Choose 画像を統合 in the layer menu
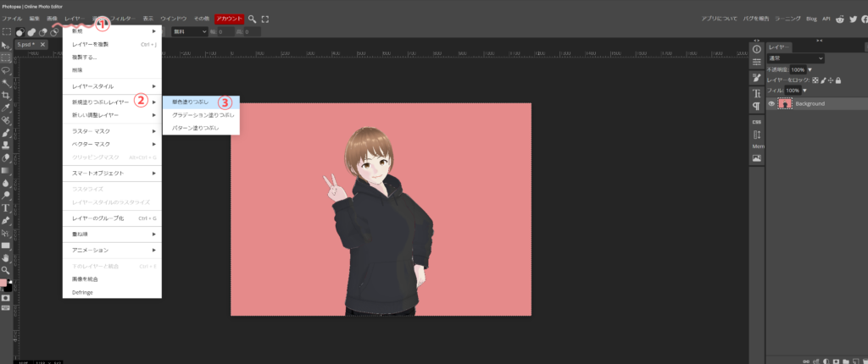 (x=85, y=279)
